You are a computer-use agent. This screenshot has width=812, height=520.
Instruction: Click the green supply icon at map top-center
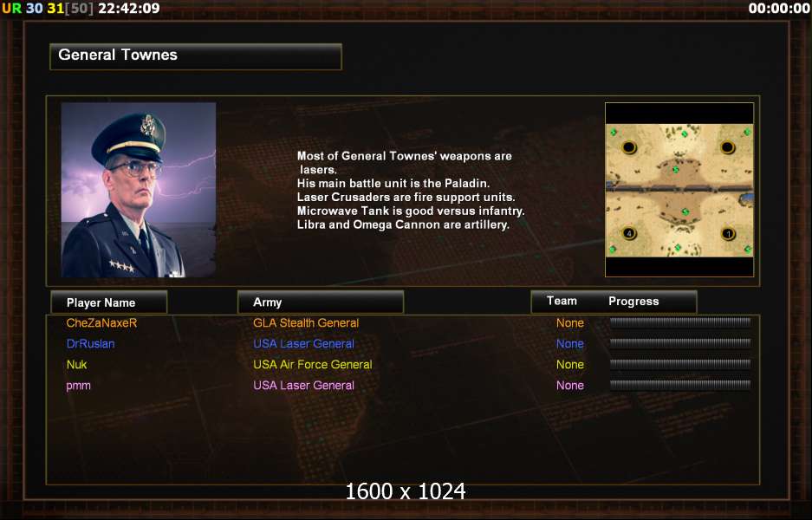pos(684,134)
